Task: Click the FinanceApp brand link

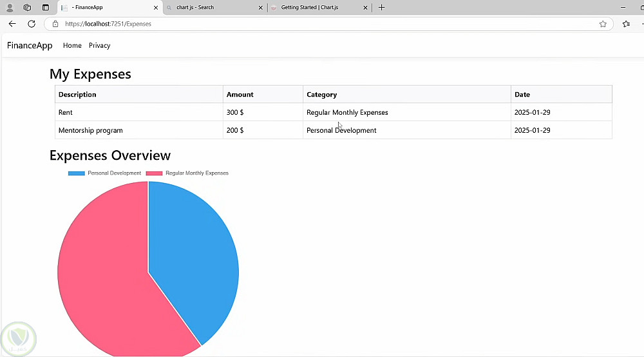Action: pyautogui.click(x=30, y=46)
